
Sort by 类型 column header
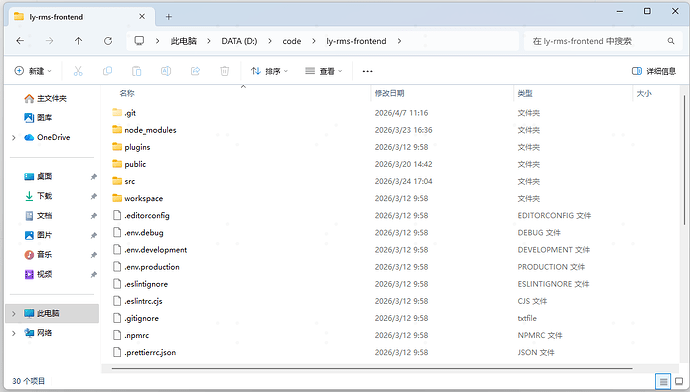tap(525, 93)
